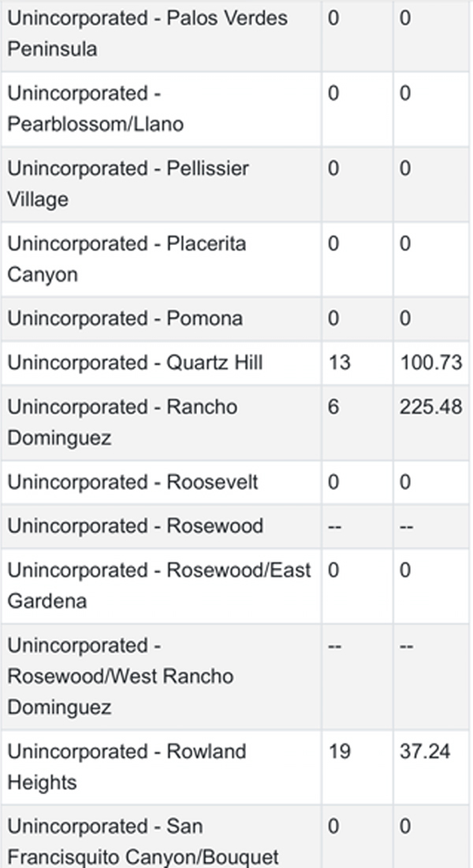This screenshot has height=868, width=473.
Task: Select the Quartz Hill case count 13
Action: coord(339,363)
